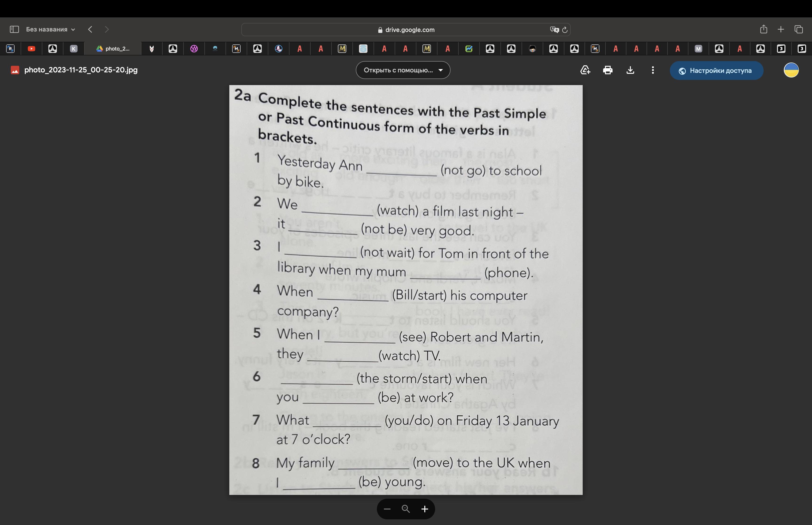Click the print icon
This screenshot has height=525, width=812.
[x=608, y=70]
